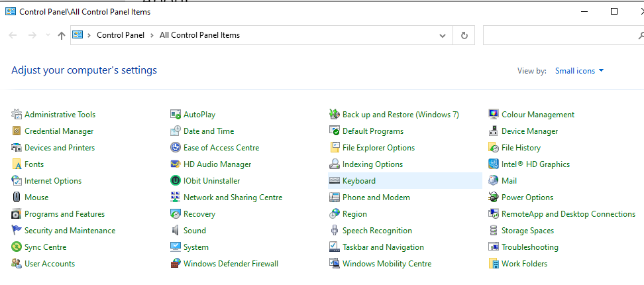Click the Security and Maintenance flag icon
Viewport: 644px width, 285px height.
coord(16,231)
